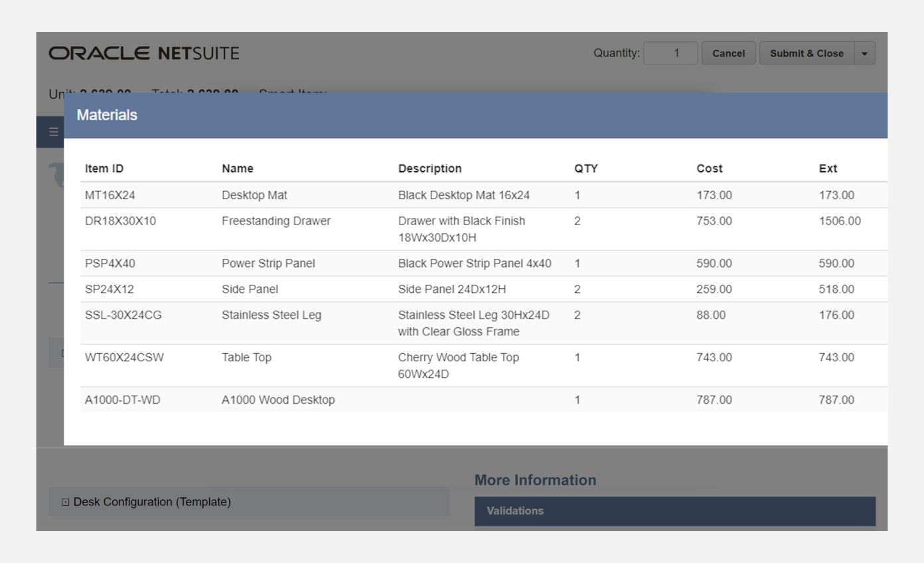Select the Quantity input field
This screenshot has height=563, width=924.
click(x=670, y=52)
